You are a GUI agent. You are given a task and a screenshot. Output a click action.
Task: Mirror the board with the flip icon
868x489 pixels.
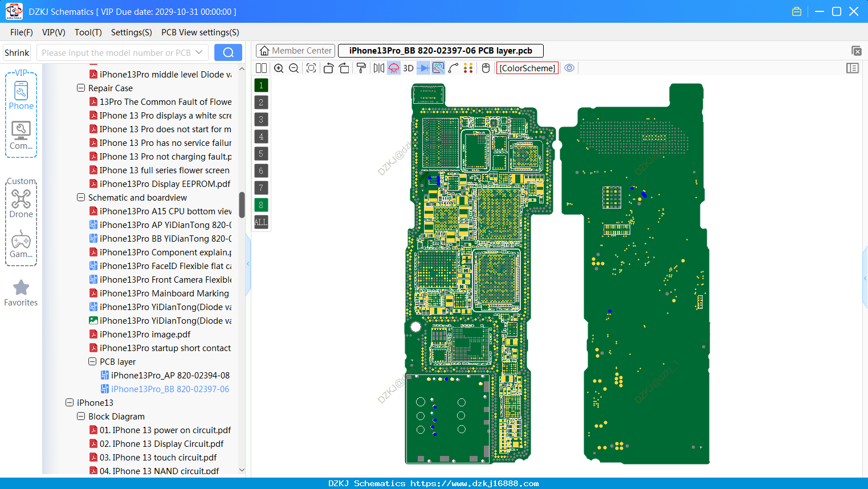click(379, 68)
